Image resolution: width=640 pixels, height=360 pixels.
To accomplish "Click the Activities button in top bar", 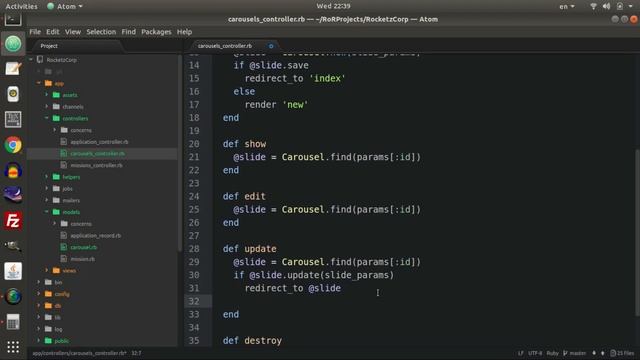I will (x=21, y=6).
